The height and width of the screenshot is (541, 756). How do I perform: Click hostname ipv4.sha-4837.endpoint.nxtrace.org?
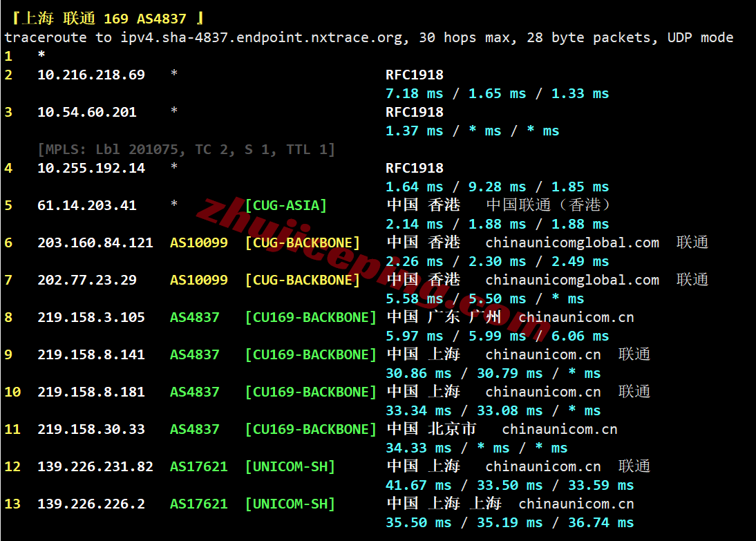click(x=261, y=37)
